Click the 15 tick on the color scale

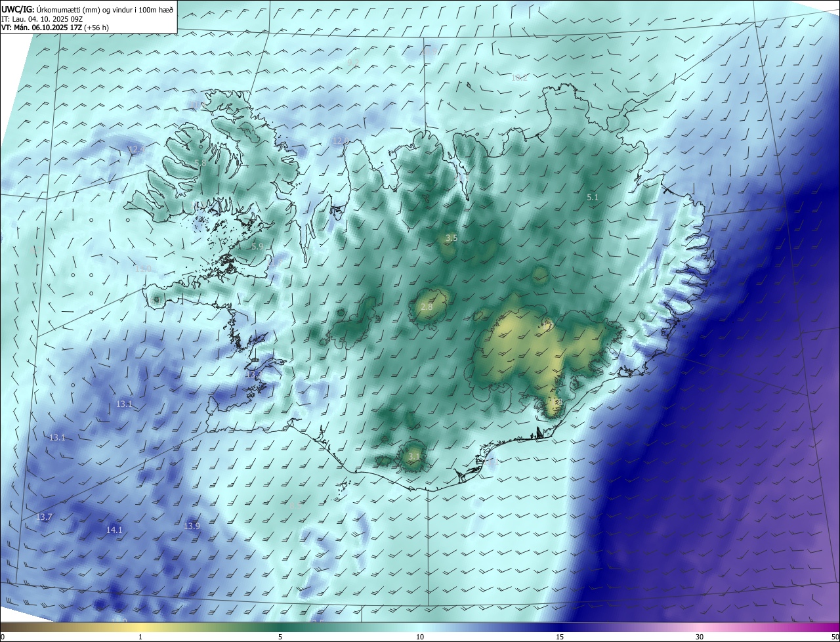560,637
